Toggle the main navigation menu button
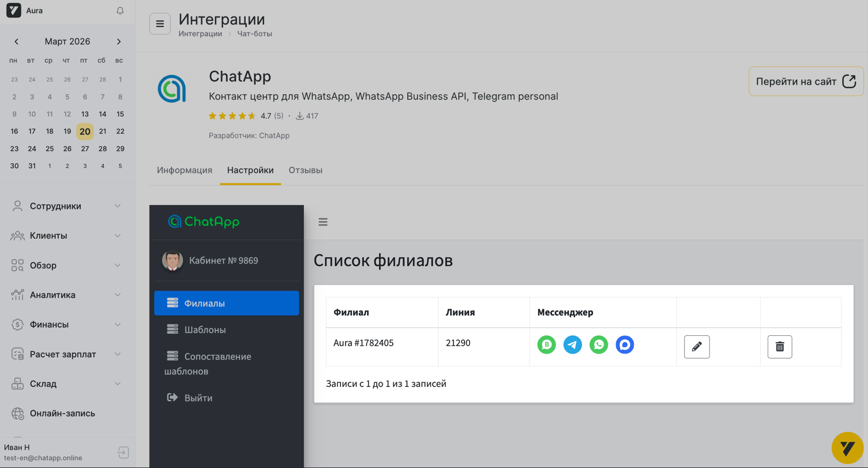This screenshot has width=868, height=468. click(160, 24)
